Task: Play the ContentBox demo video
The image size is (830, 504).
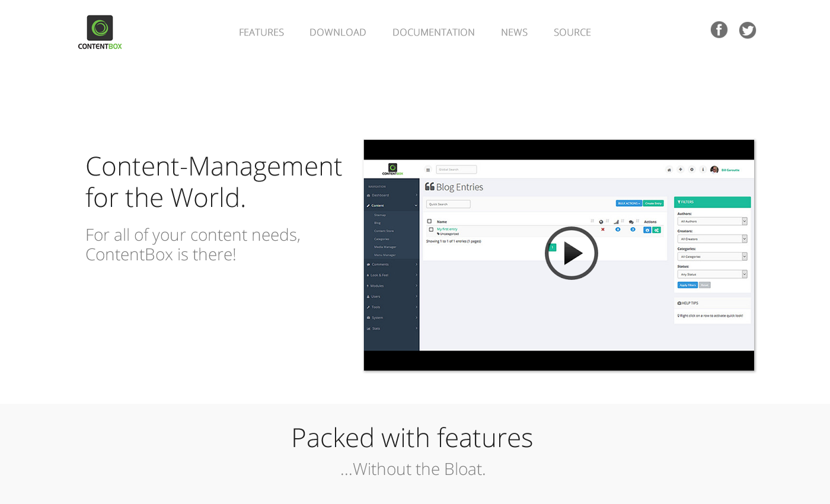Action: pyautogui.click(x=572, y=253)
